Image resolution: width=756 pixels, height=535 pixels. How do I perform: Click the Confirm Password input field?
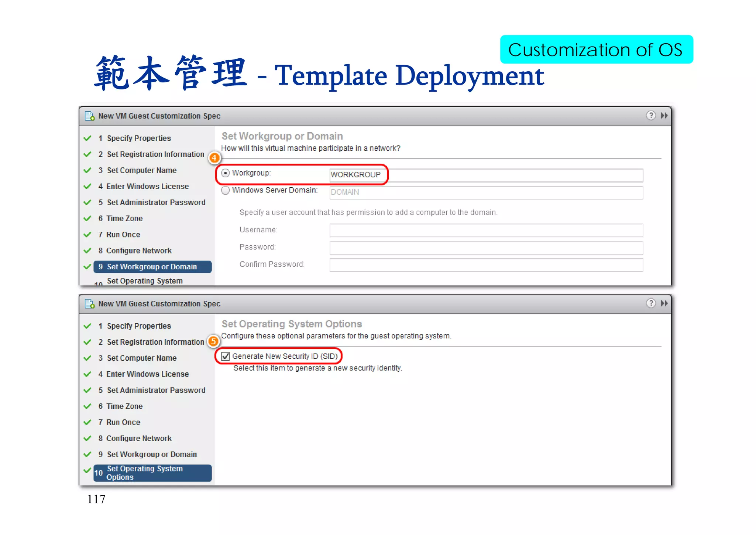coord(486,265)
